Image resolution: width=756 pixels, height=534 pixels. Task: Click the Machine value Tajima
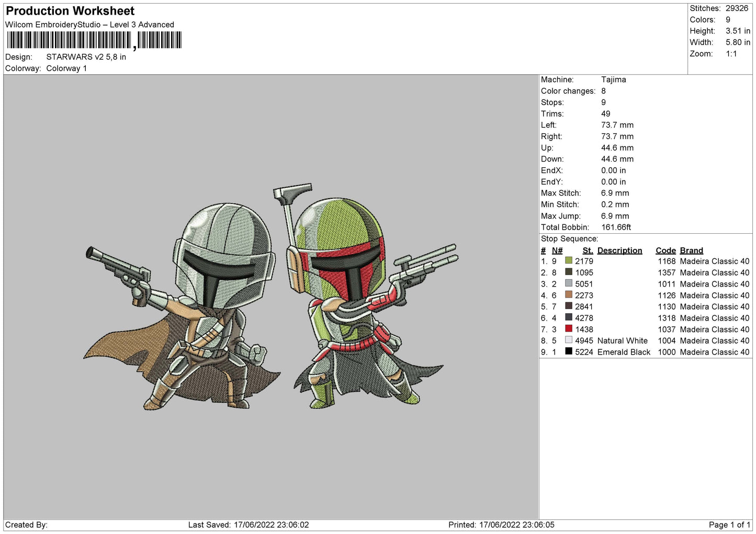coord(613,79)
